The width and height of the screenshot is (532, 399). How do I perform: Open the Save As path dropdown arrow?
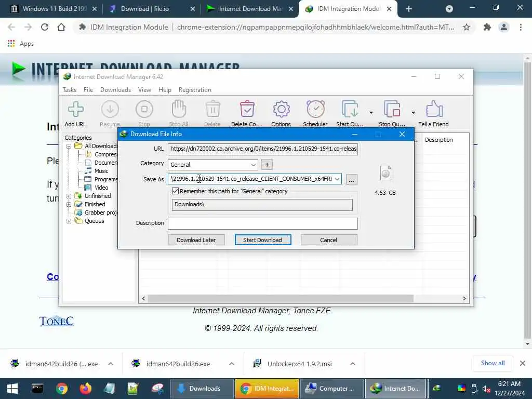pos(337,179)
